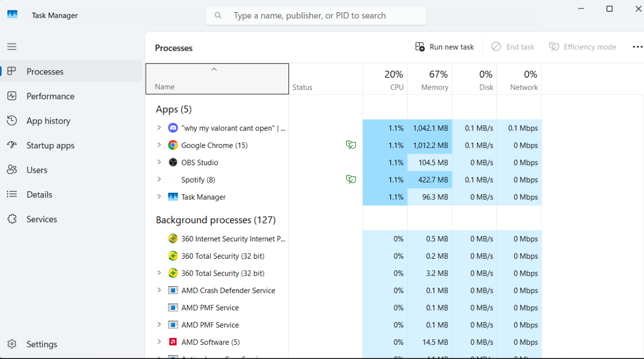644x359 pixels.
Task: Expand the AMD Crash Defender Service entry
Action: point(159,290)
